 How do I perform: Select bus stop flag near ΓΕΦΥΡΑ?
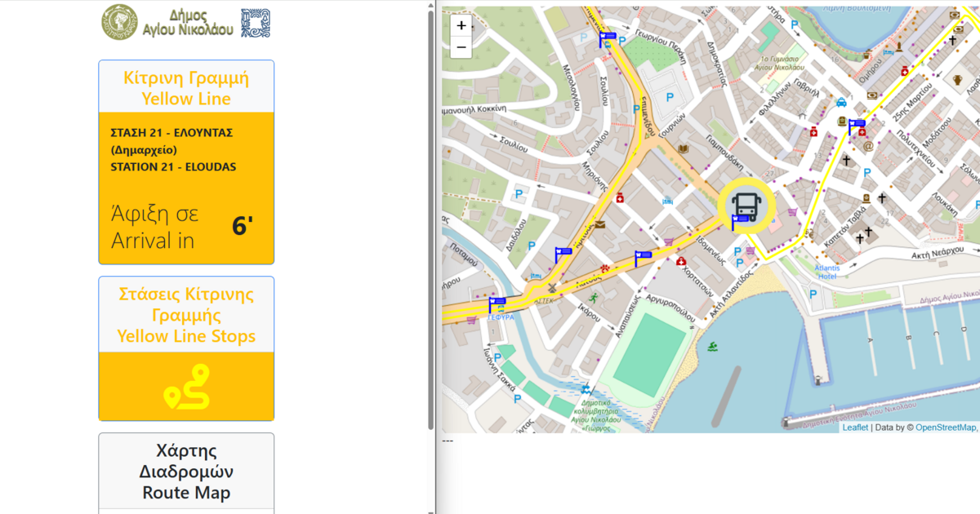click(497, 304)
